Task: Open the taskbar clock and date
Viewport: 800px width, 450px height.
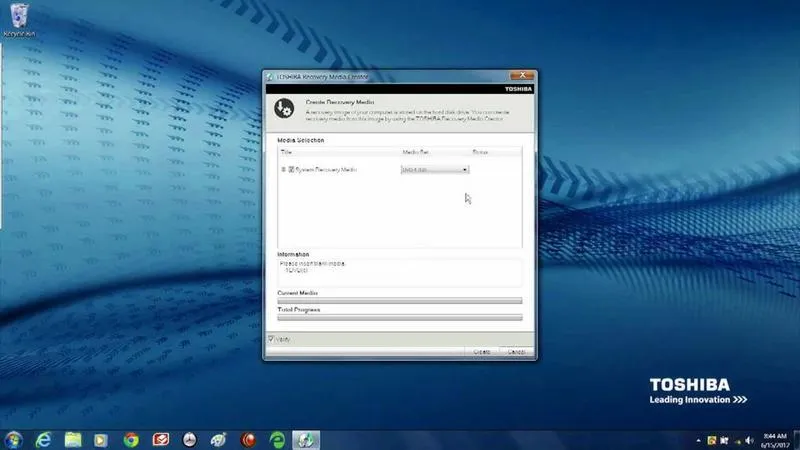Action: point(775,440)
